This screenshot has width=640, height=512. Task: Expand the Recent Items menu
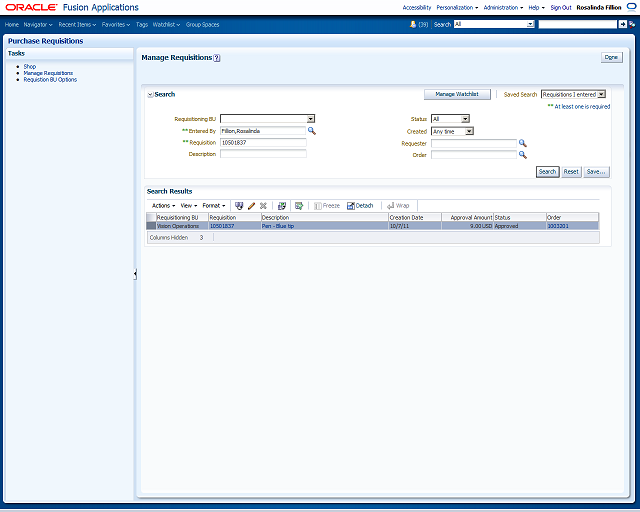coord(77,24)
